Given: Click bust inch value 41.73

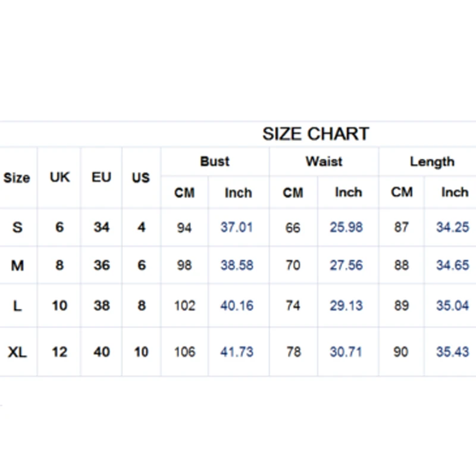Looking at the screenshot, I should click(237, 352).
